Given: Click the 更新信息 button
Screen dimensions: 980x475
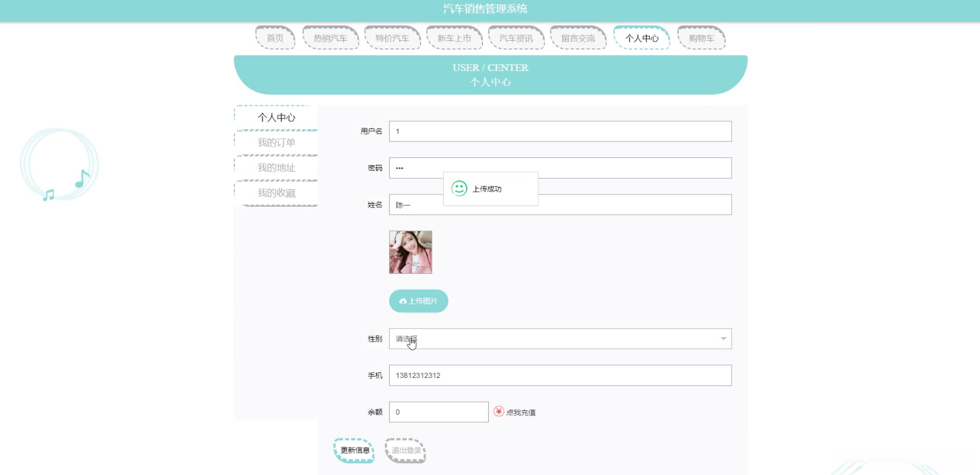Looking at the screenshot, I should coord(355,451).
